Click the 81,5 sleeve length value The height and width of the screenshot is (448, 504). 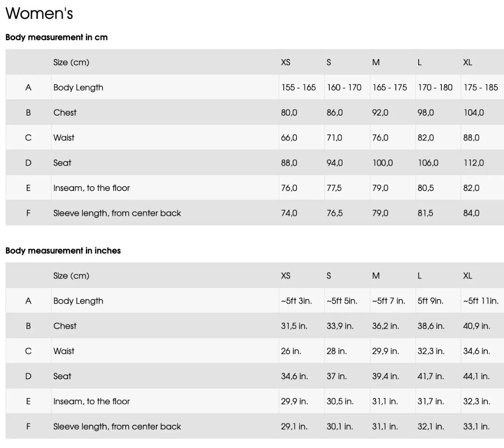point(425,213)
